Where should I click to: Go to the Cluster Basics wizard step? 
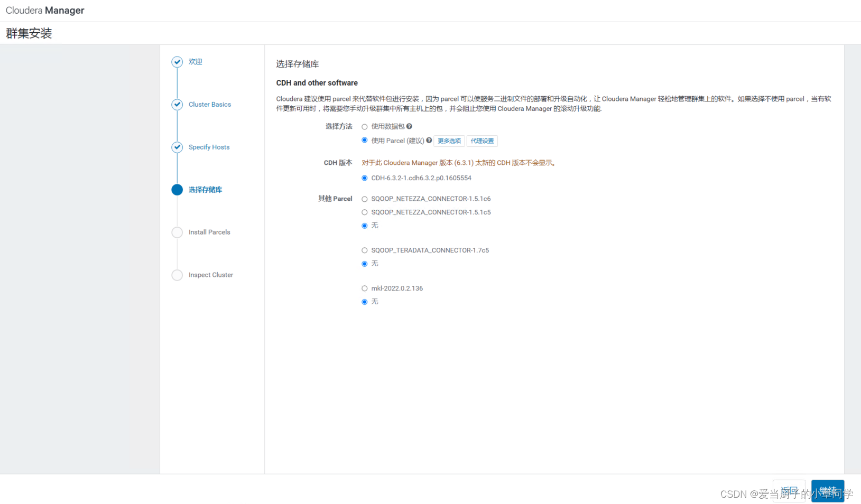(x=210, y=105)
